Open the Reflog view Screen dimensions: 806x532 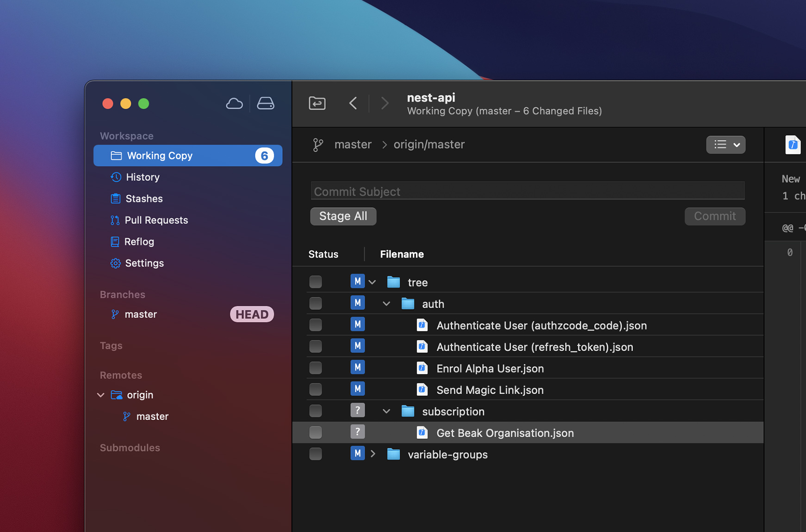139,241
